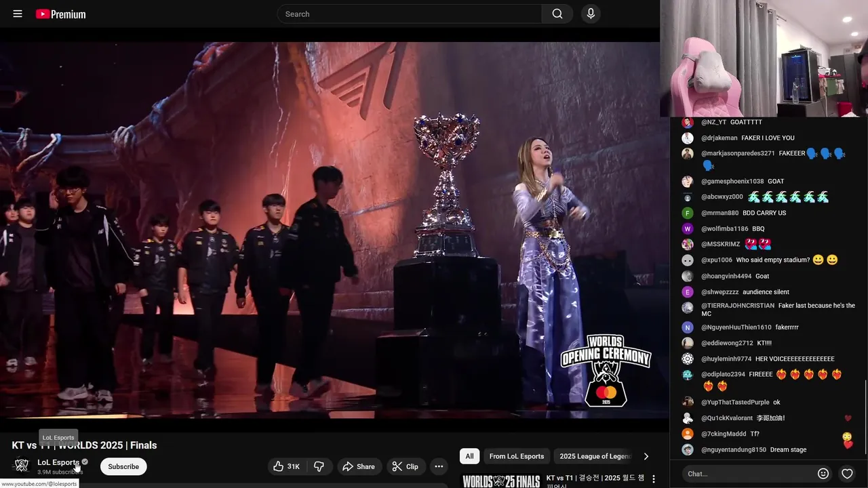Open more actions ellipsis menu
This screenshot has height=488, width=868.
(x=439, y=466)
